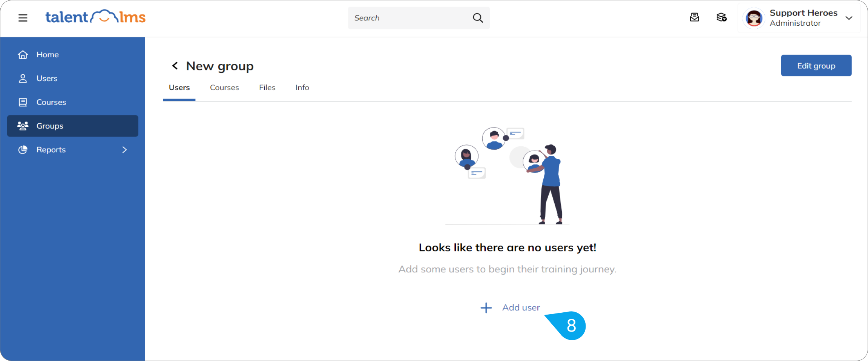
Task: Open the Support Heroes profile dropdown
Action: pos(849,18)
